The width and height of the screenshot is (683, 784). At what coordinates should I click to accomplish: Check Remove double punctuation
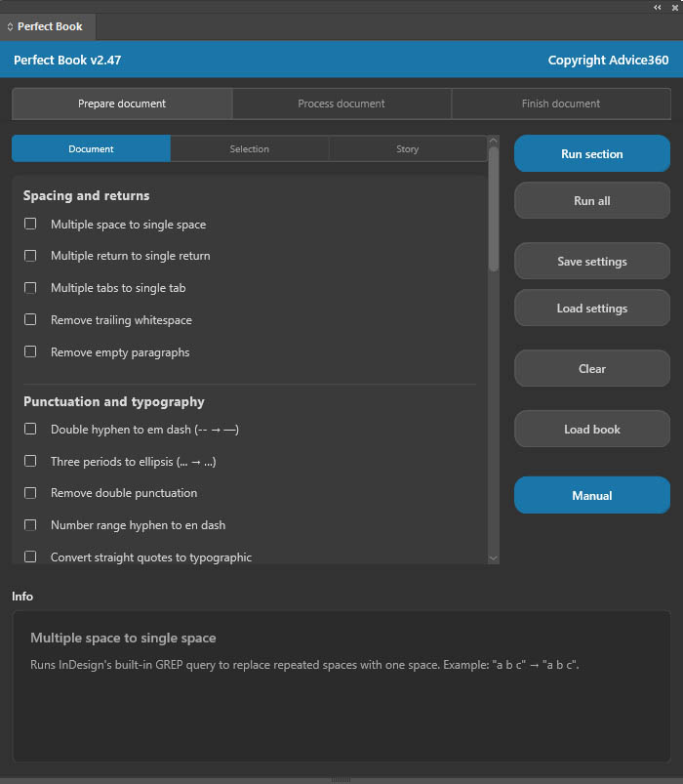click(x=30, y=493)
